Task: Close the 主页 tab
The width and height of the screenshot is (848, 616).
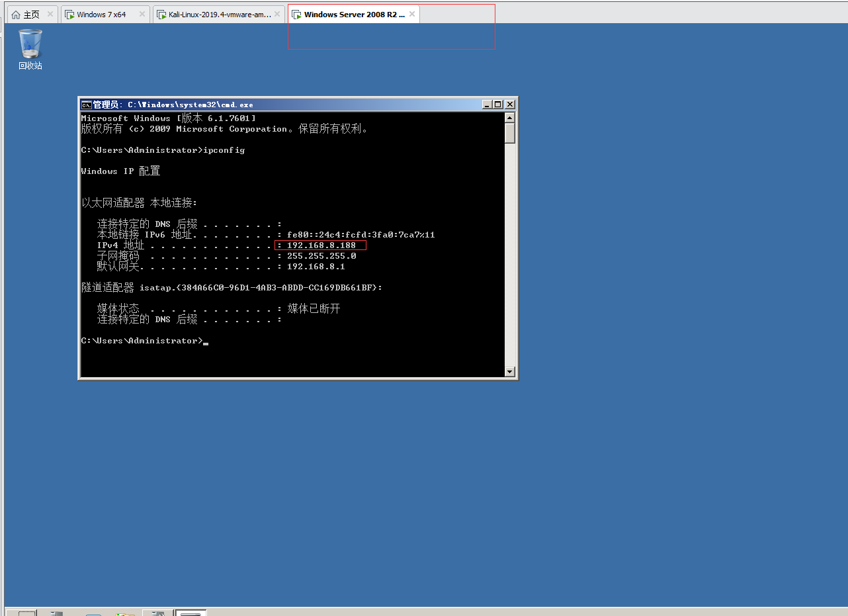Action: click(50, 15)
